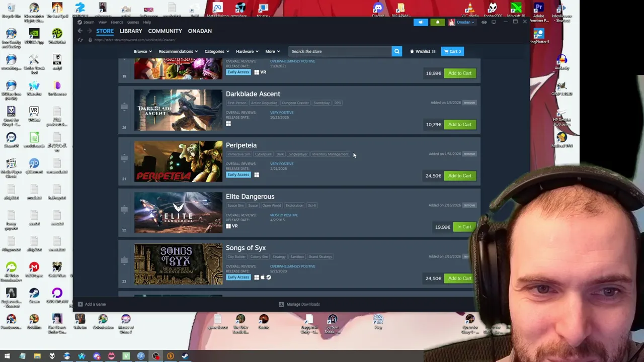The height and width of the screenshot is (362, 644).
Task: Go back with Steam's back arrow
Action: point(80,31)
